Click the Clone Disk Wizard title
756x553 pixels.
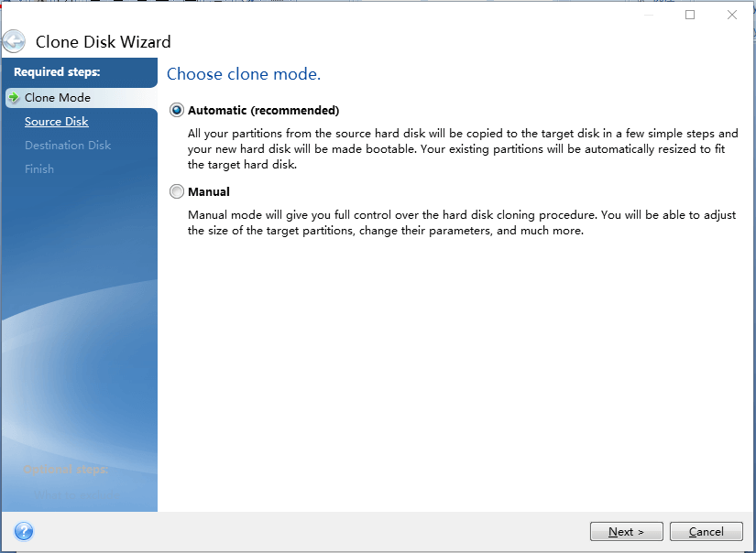104,42
